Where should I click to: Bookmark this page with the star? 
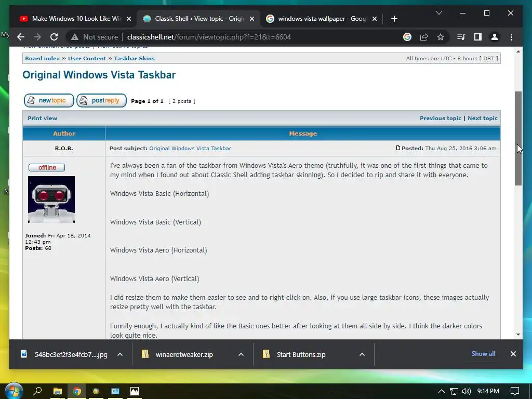(x=441, y=37)
